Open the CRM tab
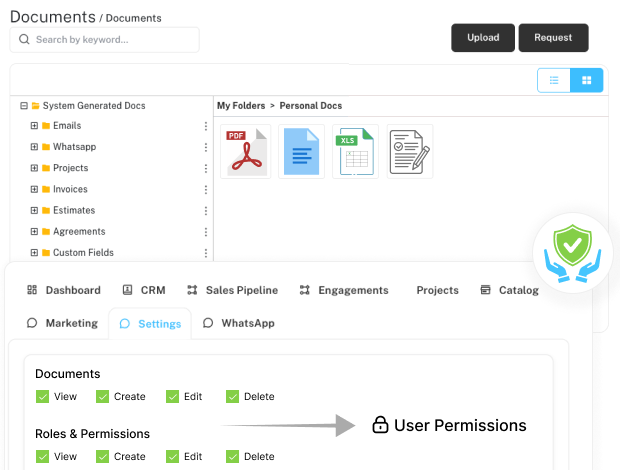Viewport: 620px width, 470px height. pyautogui.click(x=144, y=290)
